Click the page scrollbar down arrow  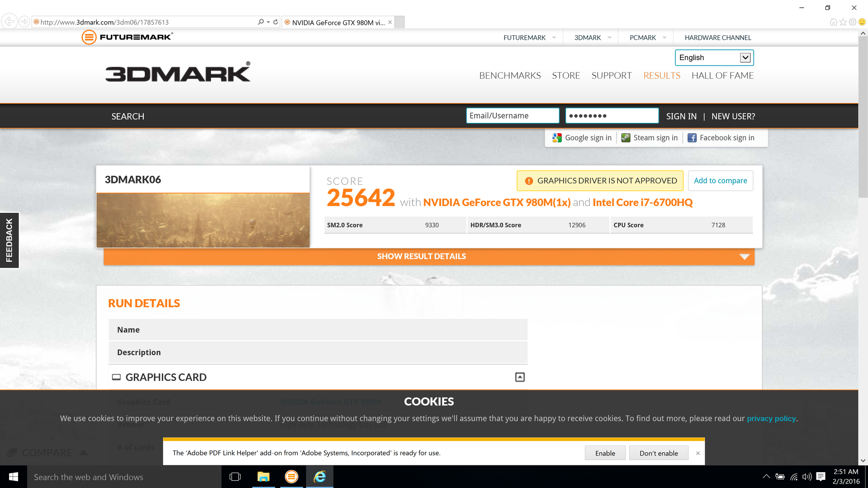click(x=863, y=460)
